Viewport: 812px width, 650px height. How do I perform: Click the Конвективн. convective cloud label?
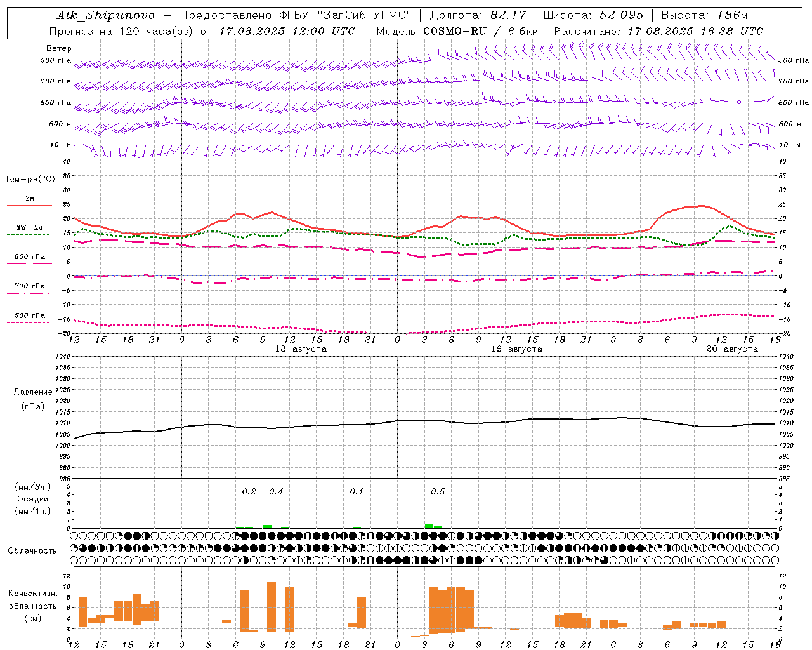coord(33,594)
